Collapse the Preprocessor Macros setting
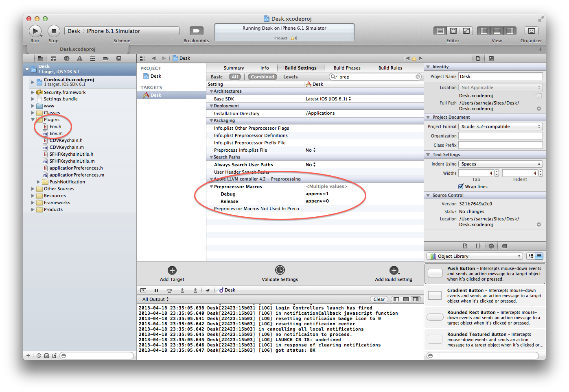This screenshot has width=569, height=392. pos(212,187)
